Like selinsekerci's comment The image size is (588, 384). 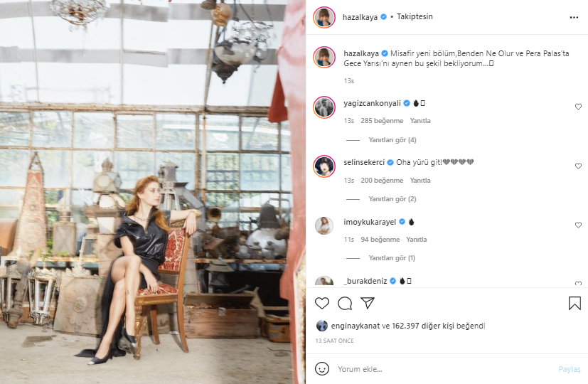pos(578,166)
